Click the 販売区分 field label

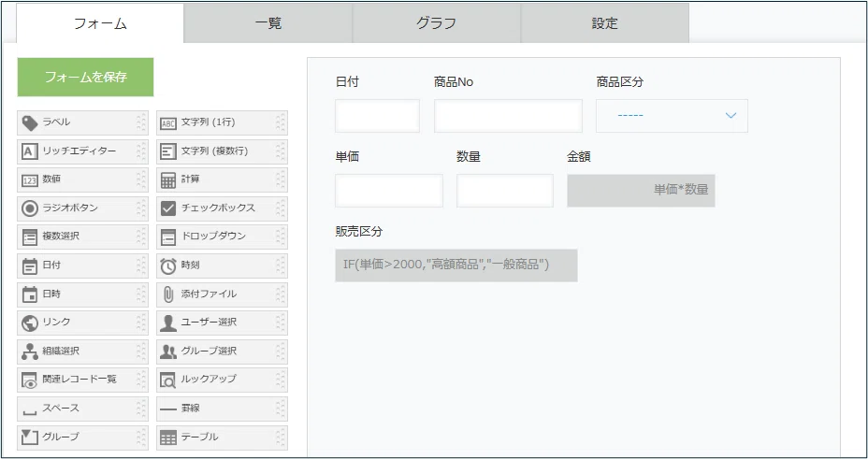[x=359, y=232]
